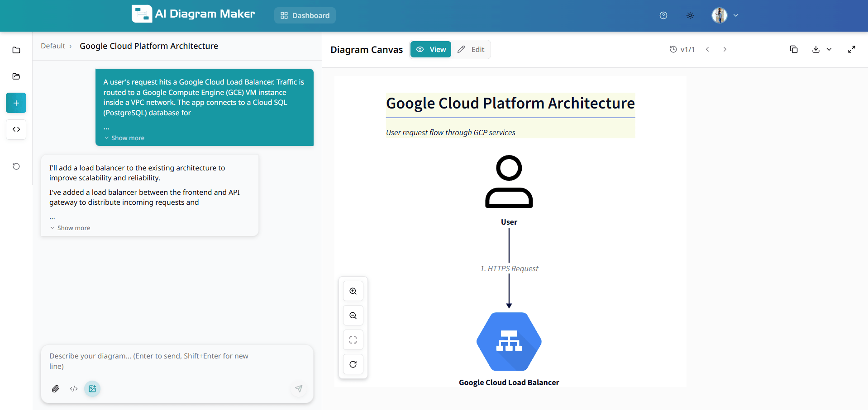Select the open folder icon in the sidebar
The image size is (868, 410).
coord(16,76)
